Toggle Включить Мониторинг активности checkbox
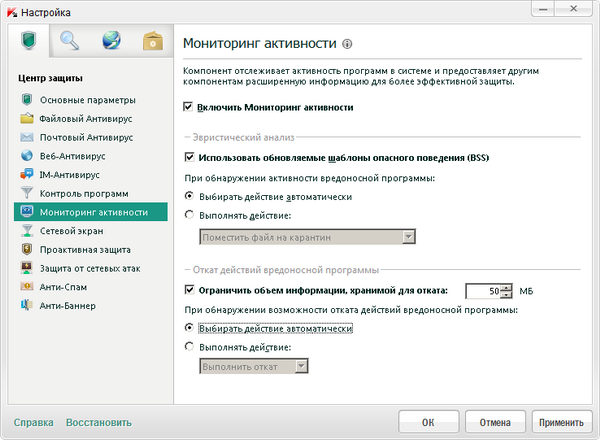Viewport: 600px width, 440px height. click(188, 106)
